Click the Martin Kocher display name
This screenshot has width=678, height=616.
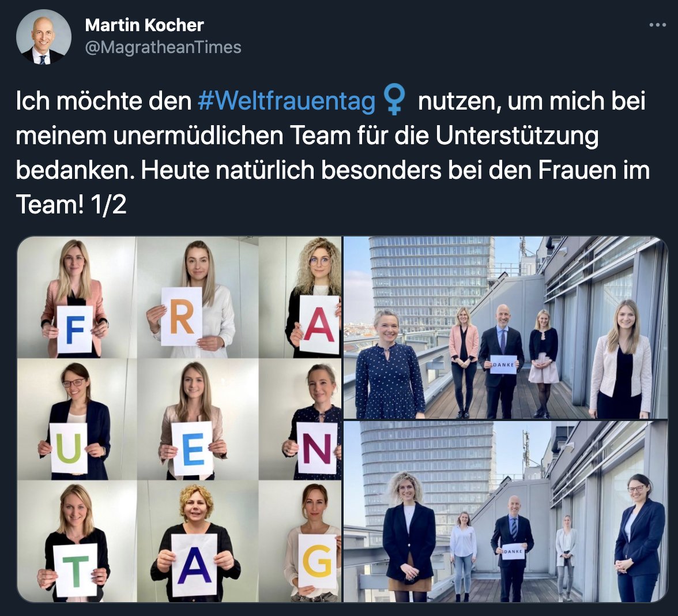coord(144,25)
